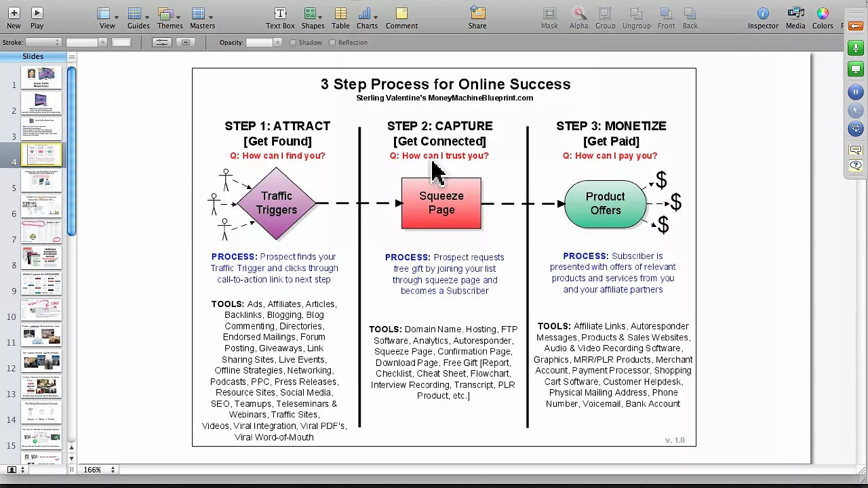Click slide navigator scroll up arrow
Image resolution: width=868 pixels, height=488 pixels.
(72, 448)
